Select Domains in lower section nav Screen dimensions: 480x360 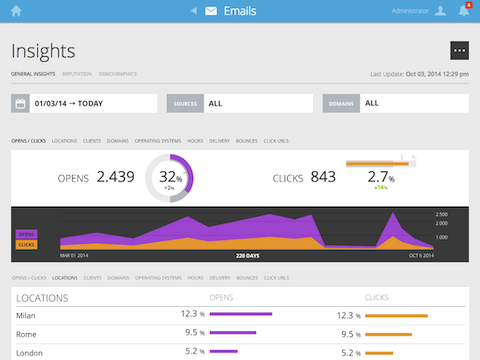click(x=118, y=278)
